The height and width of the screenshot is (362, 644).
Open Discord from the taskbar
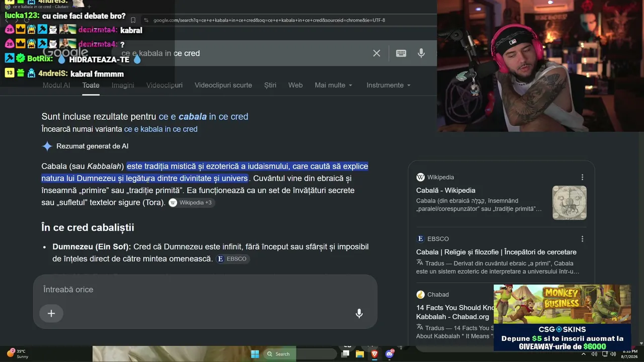click(389, 354)
